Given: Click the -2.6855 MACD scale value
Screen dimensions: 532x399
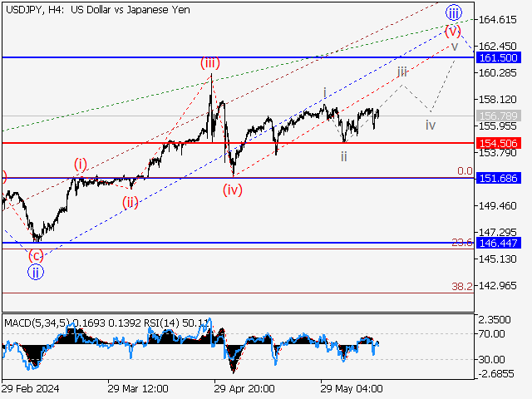Looking at the screenshot, I should click(496, 374).
